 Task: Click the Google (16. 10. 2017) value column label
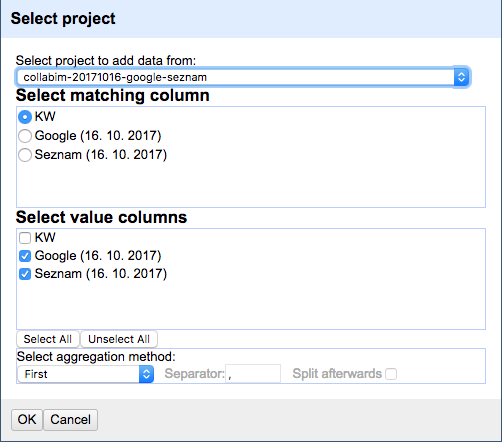98,256
